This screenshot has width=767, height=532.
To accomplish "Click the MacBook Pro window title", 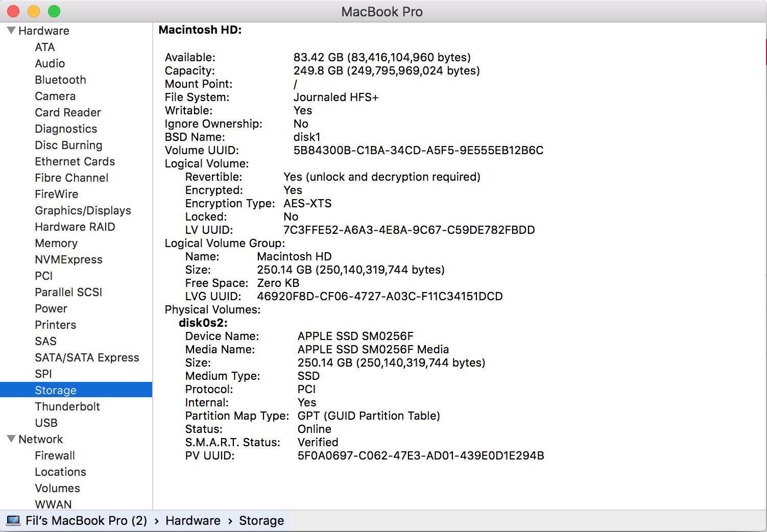I will tap(382, 12).
